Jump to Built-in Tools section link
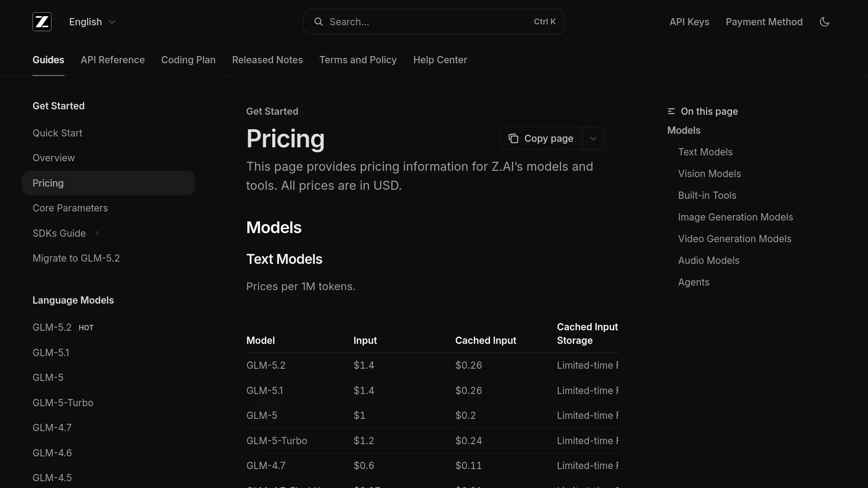This screenshot has height=488, width=868. pos(707,195)
